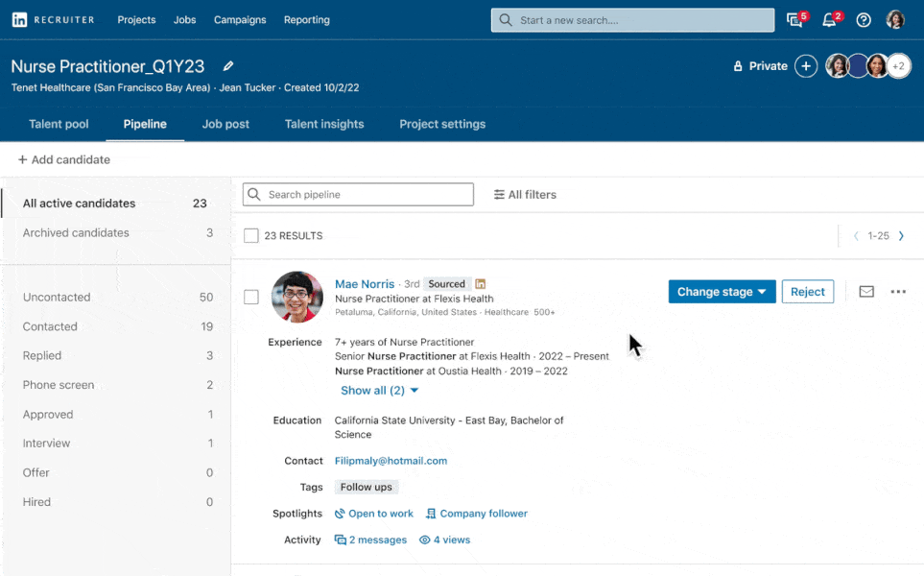Screen dimensions: 924x576
Task: Expand Show all (2) experience
Action: click(x=380, y=391)
